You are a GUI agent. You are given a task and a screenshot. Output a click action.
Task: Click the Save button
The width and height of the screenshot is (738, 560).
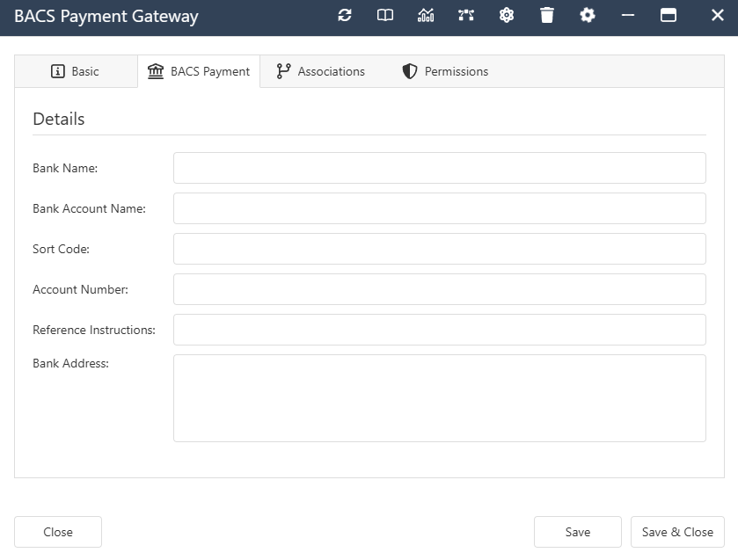pos(577,532)
